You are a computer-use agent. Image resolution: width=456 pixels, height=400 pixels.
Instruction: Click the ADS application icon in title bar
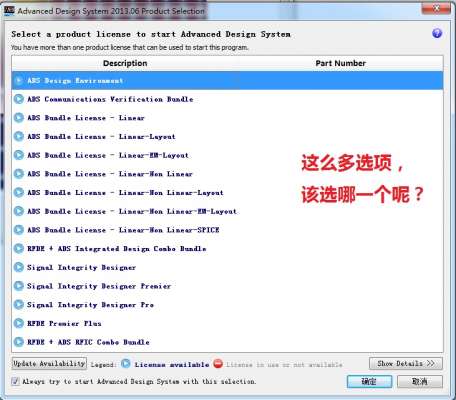point(9,10)
